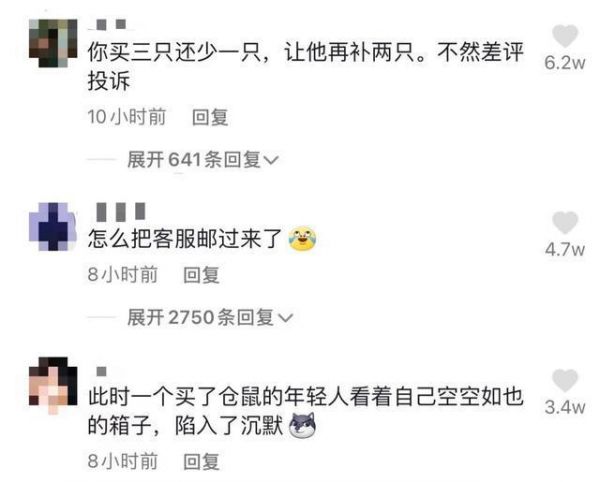Image resolution: width=600 pixels, height=482 pixels.
Task: Click the husky dog emoji
Action: [x=302, y=425]
